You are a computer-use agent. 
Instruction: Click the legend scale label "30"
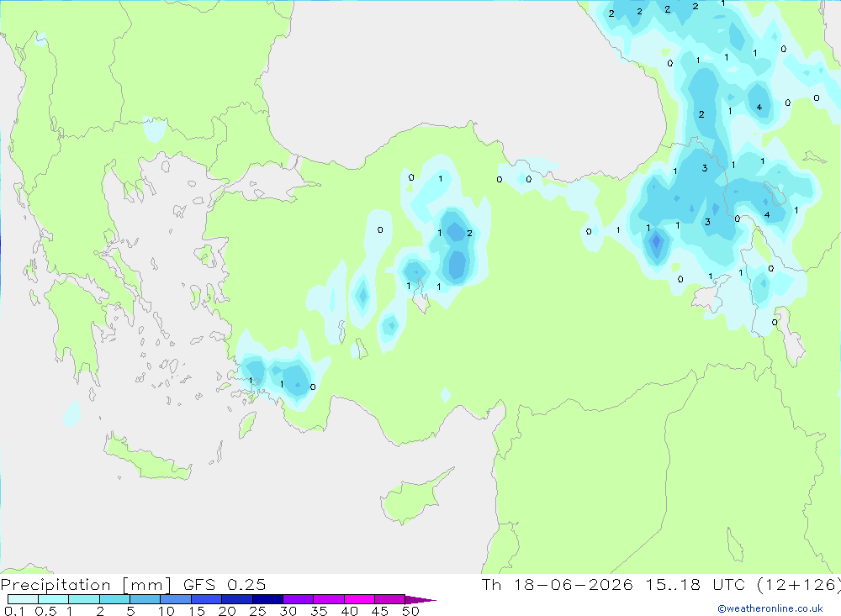[288, 611]
